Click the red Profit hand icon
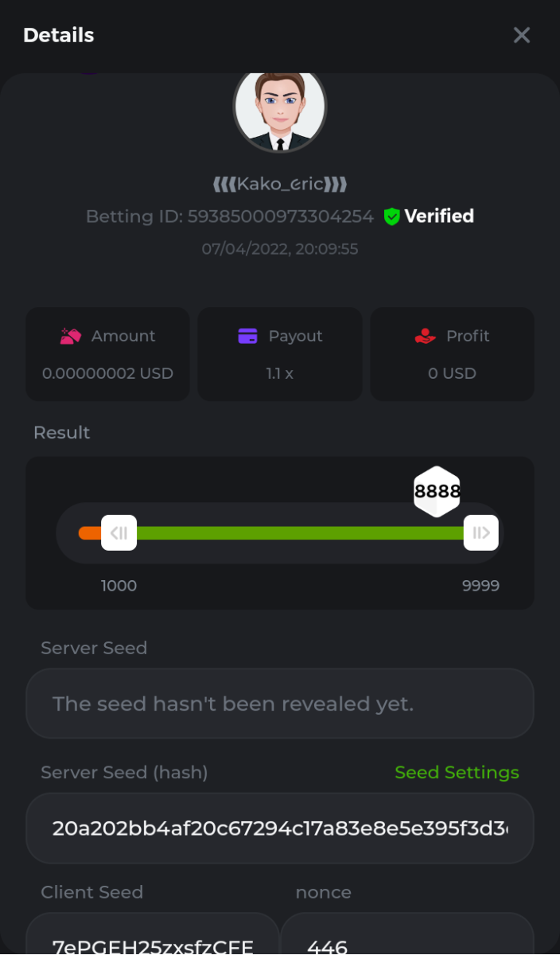Screen dimensions: 560x955 click(x=426, y=336)
